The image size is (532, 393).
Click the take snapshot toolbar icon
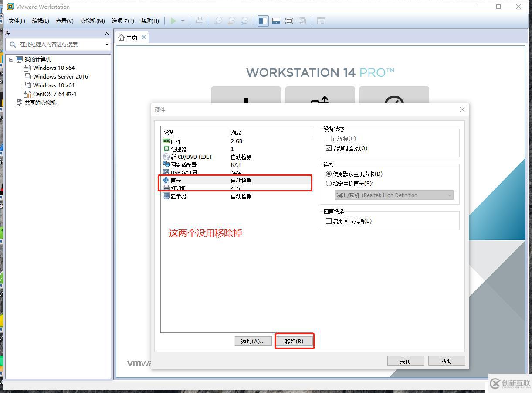(x=218, y=21)
